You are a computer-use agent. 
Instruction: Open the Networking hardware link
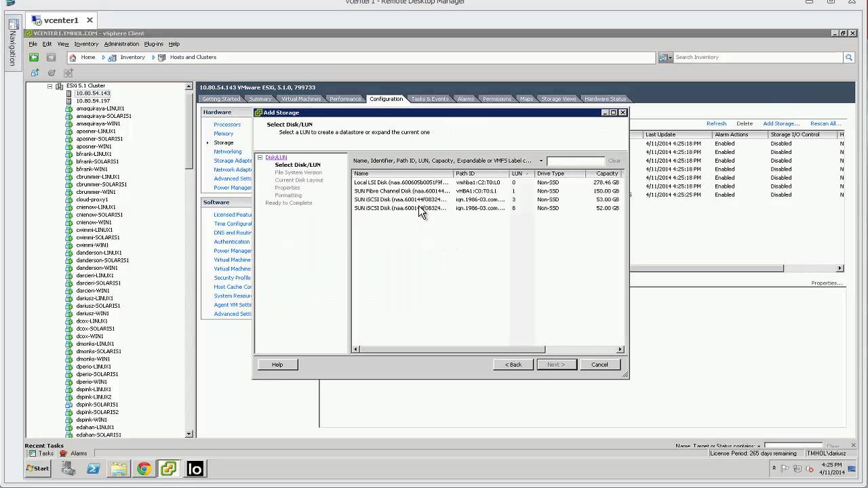(228, 152)
